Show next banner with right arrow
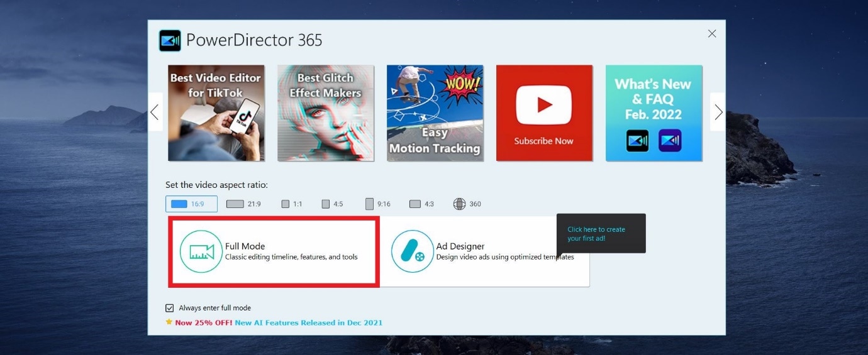Screen dimensions: 868x355 pyautogui.click(x=718, y=112)
